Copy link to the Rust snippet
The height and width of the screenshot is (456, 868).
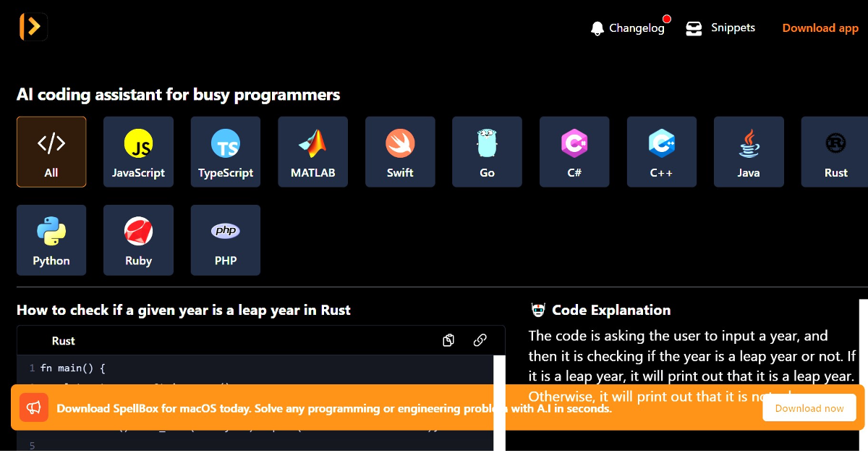pyautogui.click(x=480, y=340)
